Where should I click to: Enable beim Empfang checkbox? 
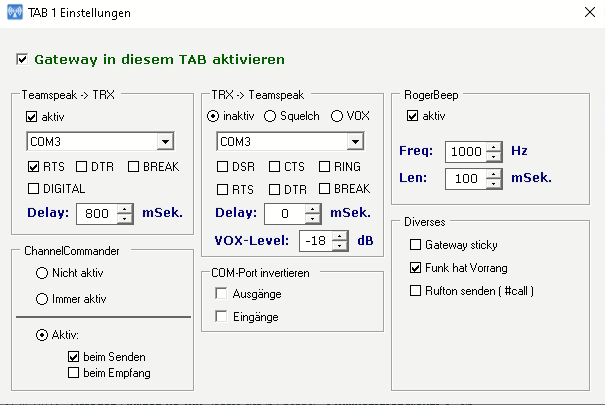[73, 373]
